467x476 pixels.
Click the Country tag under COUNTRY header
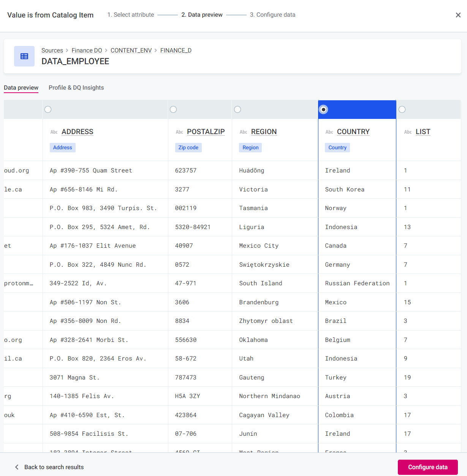pyautogui.click(x=337, y=147)
